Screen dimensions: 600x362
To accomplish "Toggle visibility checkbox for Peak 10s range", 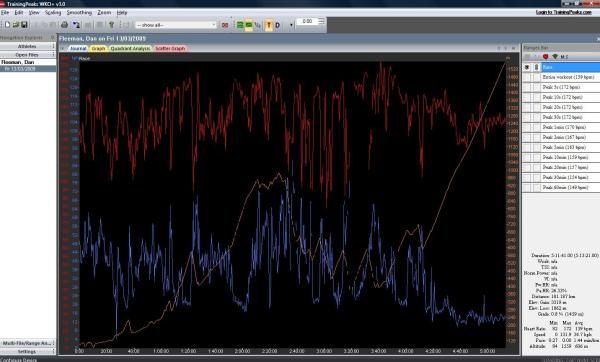I will pyautogui.click(x=527, y=97).
